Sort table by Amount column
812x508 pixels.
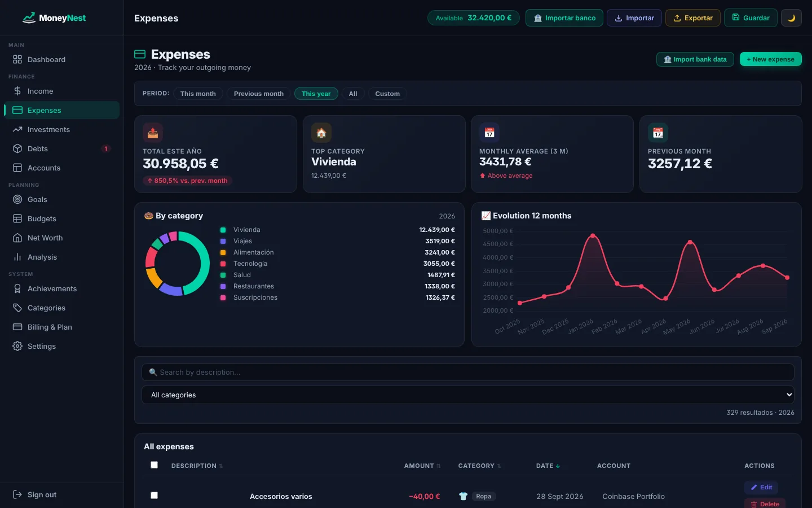point(422,466)
